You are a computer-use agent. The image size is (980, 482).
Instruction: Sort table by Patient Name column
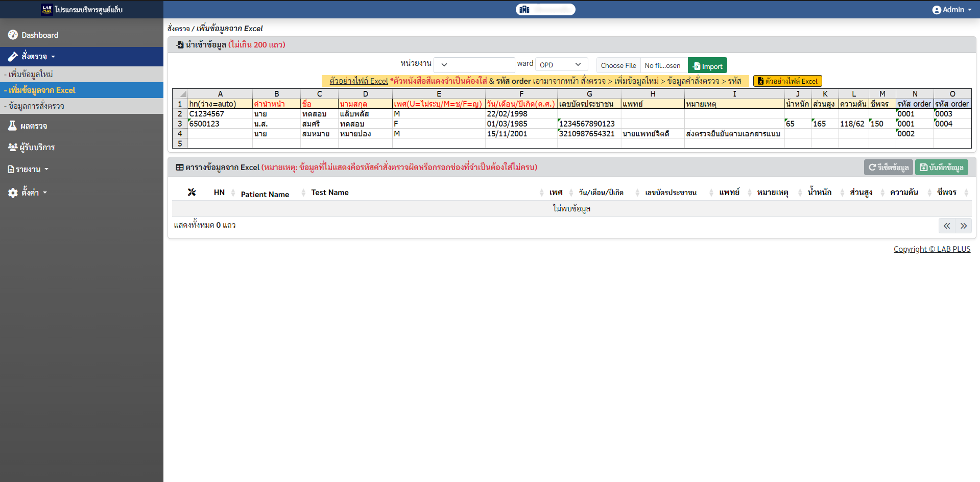point(265,194)
